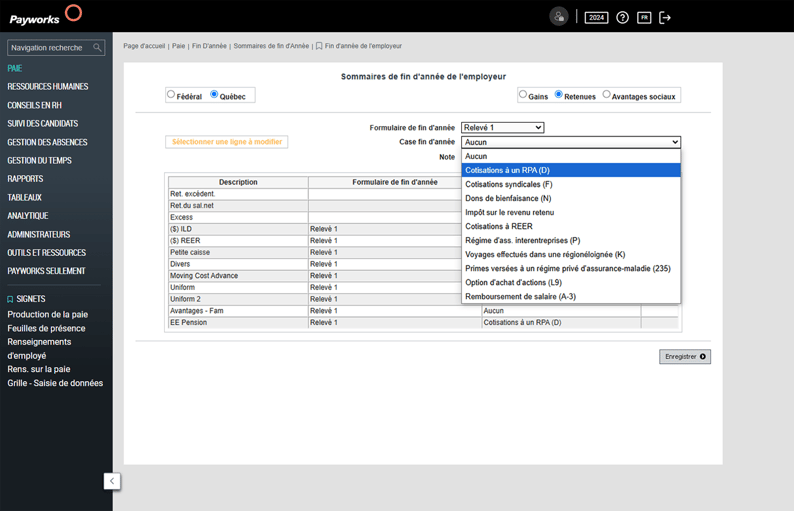
Task: Choose Impôt sur le revenu retenu option
Action: tap(571, 212)
